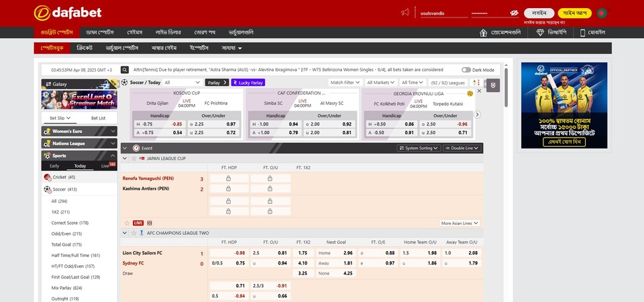Enable Dark Mode toggle
This screenshot has height=302, width=644.
point(466,70)
